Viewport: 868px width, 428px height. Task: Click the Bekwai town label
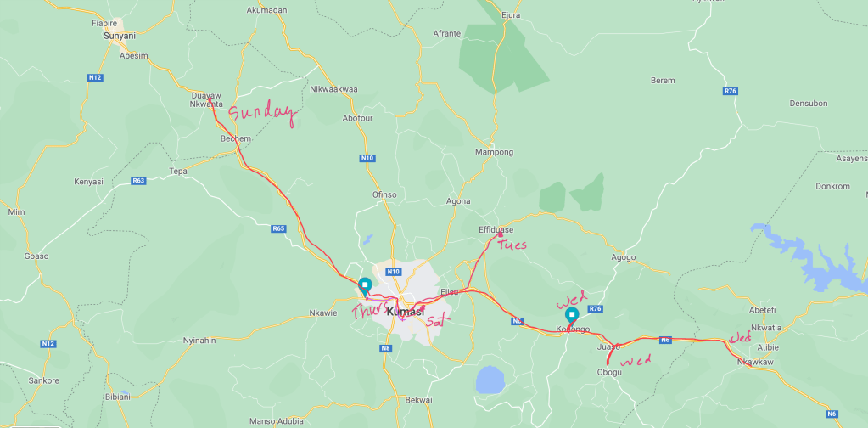[x=418, y=400]
